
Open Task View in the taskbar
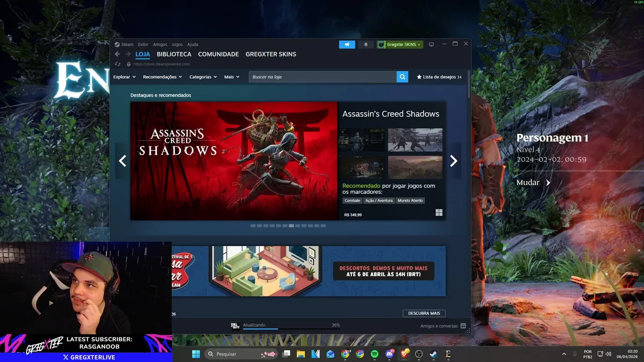pos(286,354)
